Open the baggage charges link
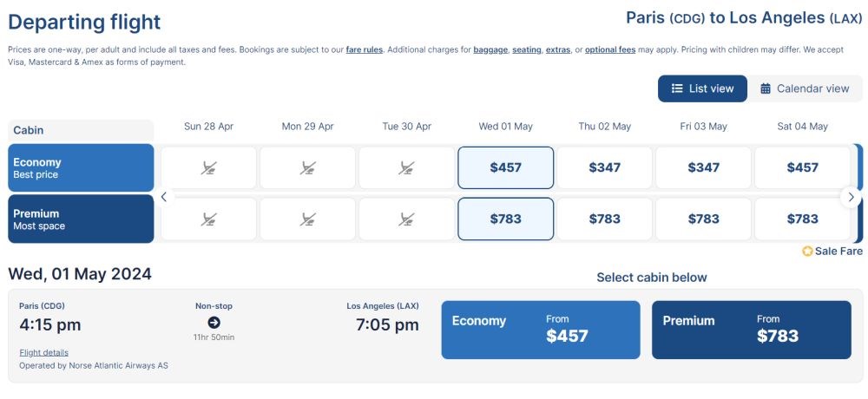The height and width of the screenshot is (399, 868). tap(490, 49)
